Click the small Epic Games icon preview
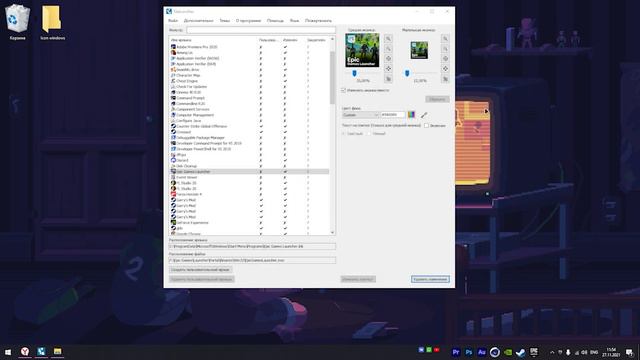Image resolution: width=640 pixels, height=360 pixels. click(419, 50)
